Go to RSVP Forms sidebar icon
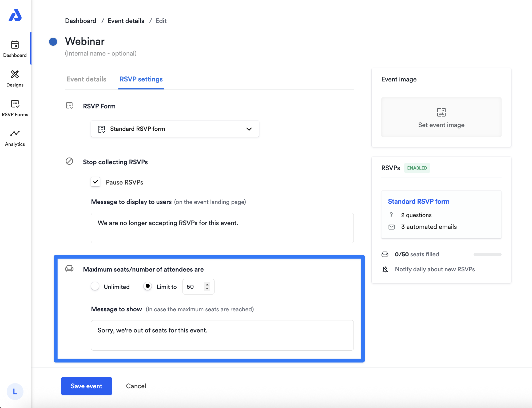This screenshot has width=532, height=408. pos(15,104)
